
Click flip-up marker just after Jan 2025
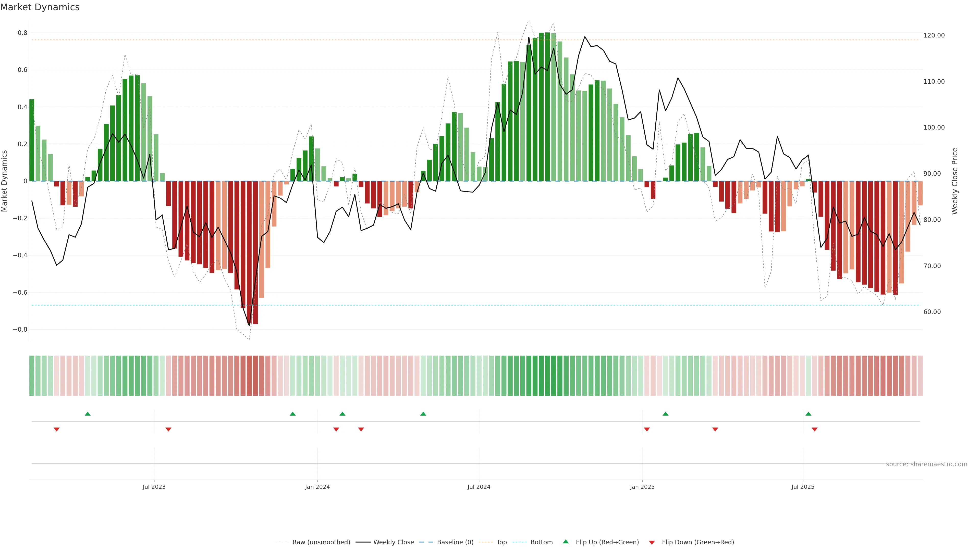click(665, 414)
